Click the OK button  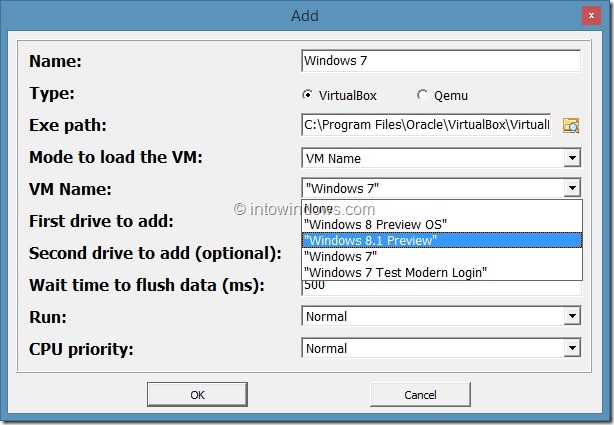tap(197, 394)
